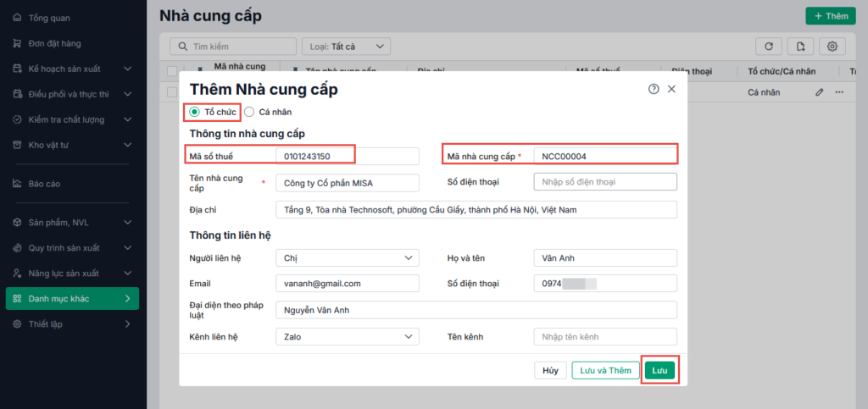868x409 pixels.
Task: Focus the Mã số thuế field
Action: (x=347, y=157)
